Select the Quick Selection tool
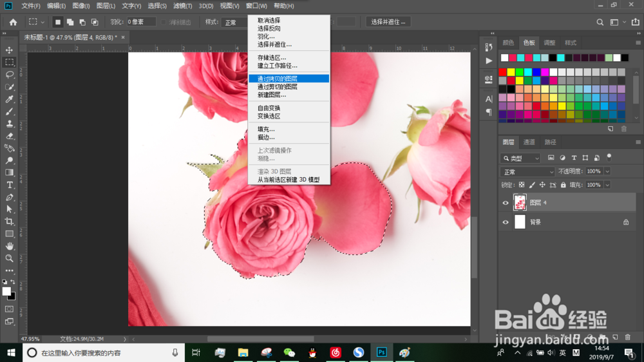644x362 pixels. tap(9, 87)
